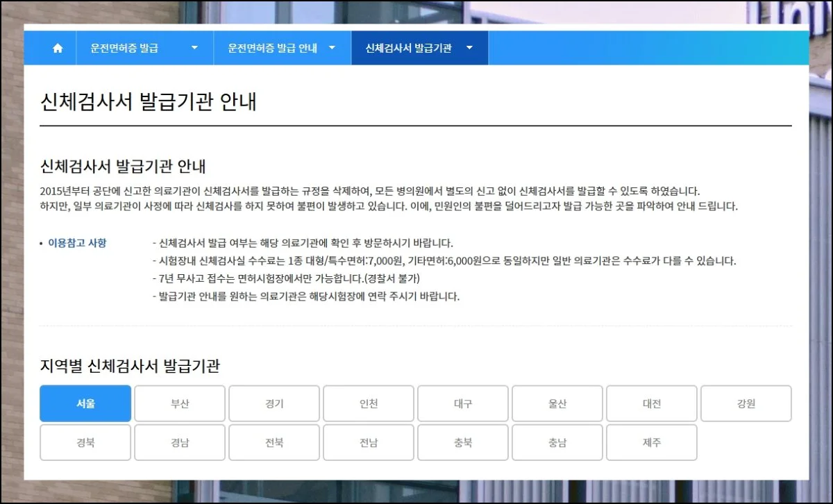Viewport: 833px width, 504px height.
Task: Select the 인천 region button
Action: [x=369, y=403]
